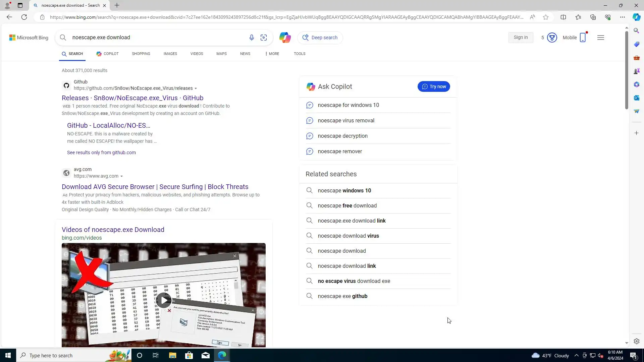Open browser Collections icon
644x362 pixels.
tap(593, 17)
